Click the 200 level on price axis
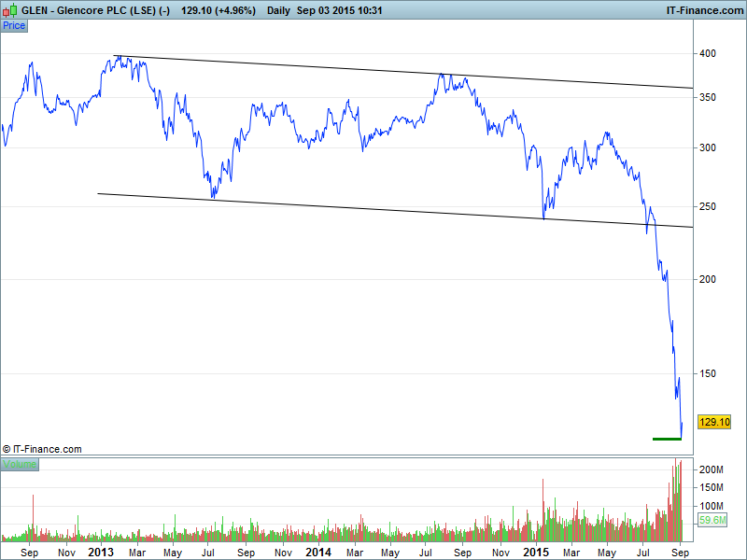747x560 pixels. tap(708, 279)
